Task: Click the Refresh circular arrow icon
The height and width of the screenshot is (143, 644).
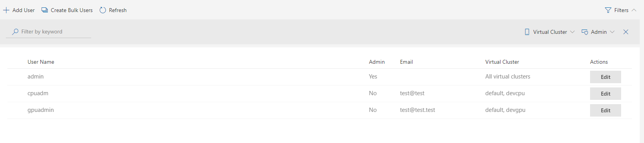Action: coord(103,10)
